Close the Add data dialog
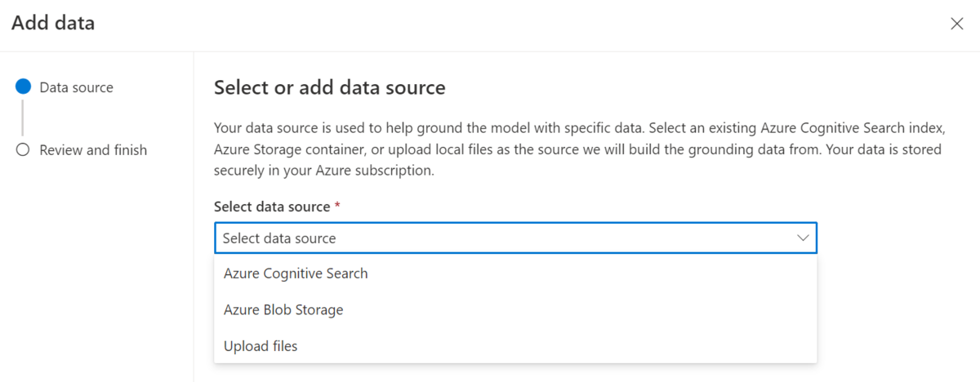The width and height of the screenshot is (980, 382). (957, 24)
